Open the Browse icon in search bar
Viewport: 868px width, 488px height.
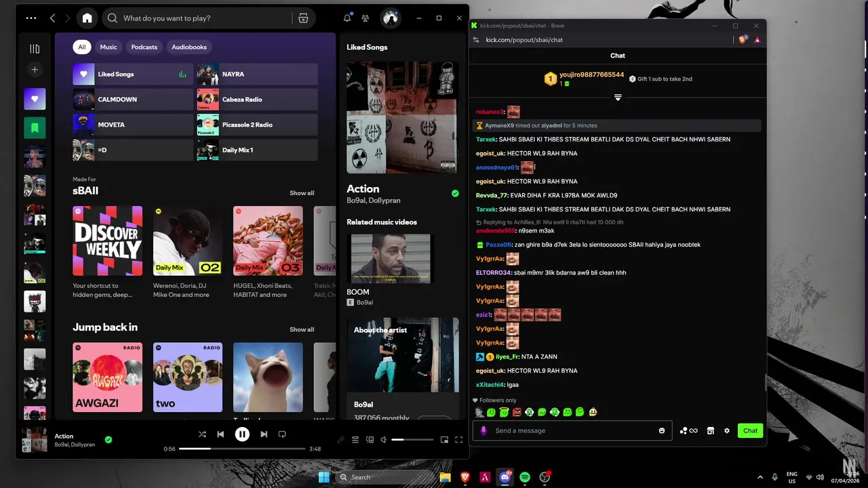point(303,18)
